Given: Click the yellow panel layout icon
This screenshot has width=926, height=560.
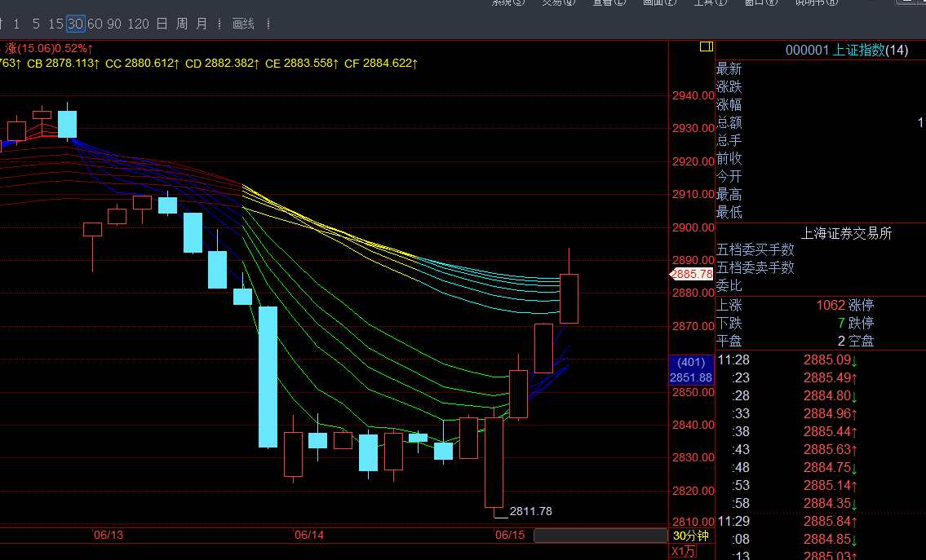Looking at the screenshot, I should click(707, 47).
